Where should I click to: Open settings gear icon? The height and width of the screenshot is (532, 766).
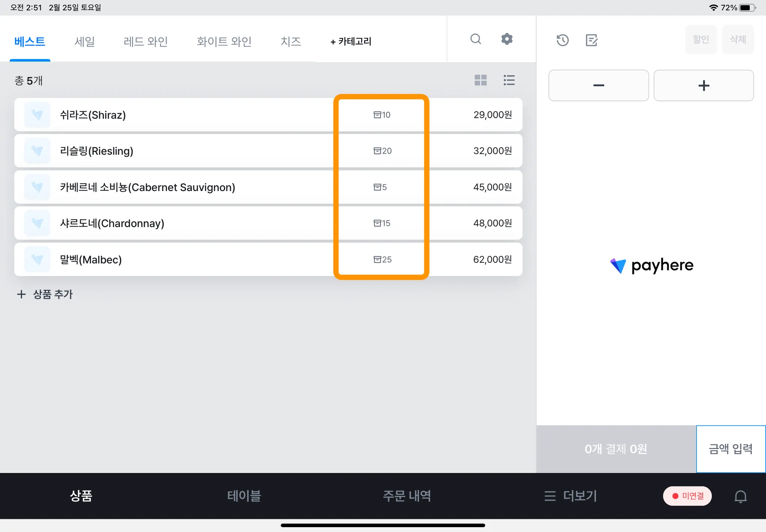tap(507, 39)
